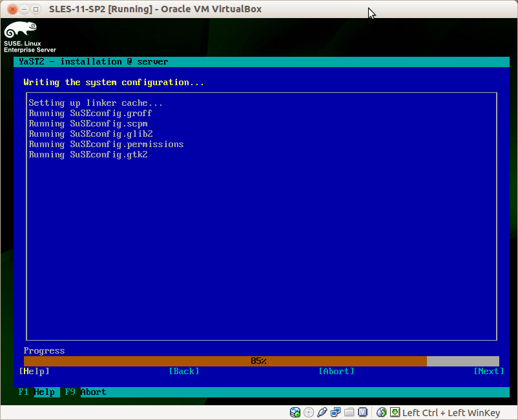Click the 'Left Ctrl + Left WinKey' host key label
Image resolution: width=518 pixels, height=420 pixels.
click(451, 413)
